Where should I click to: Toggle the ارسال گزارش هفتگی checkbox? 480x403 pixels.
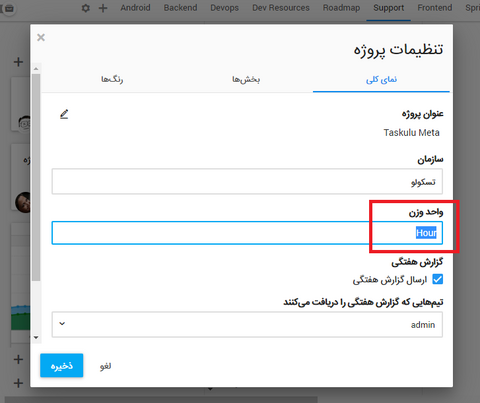[x=437, y=279]
